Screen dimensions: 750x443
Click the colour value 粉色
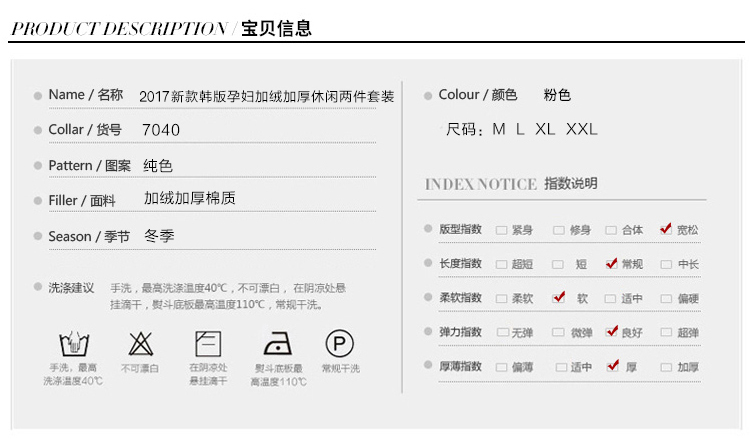coord(557,95)
